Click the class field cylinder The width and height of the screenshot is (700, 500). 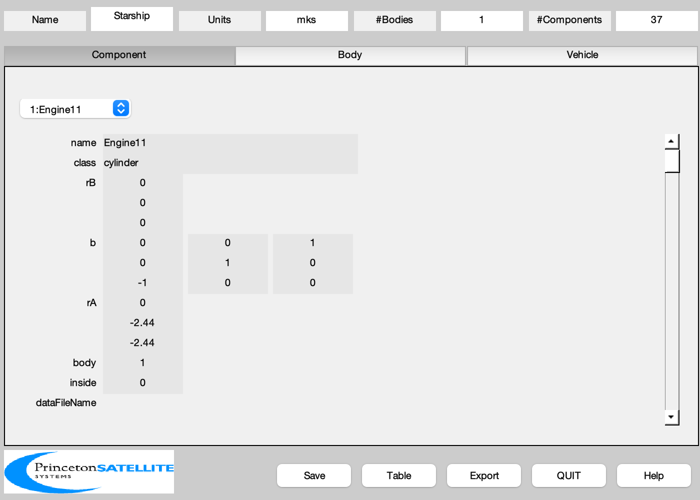pos(230,163)
